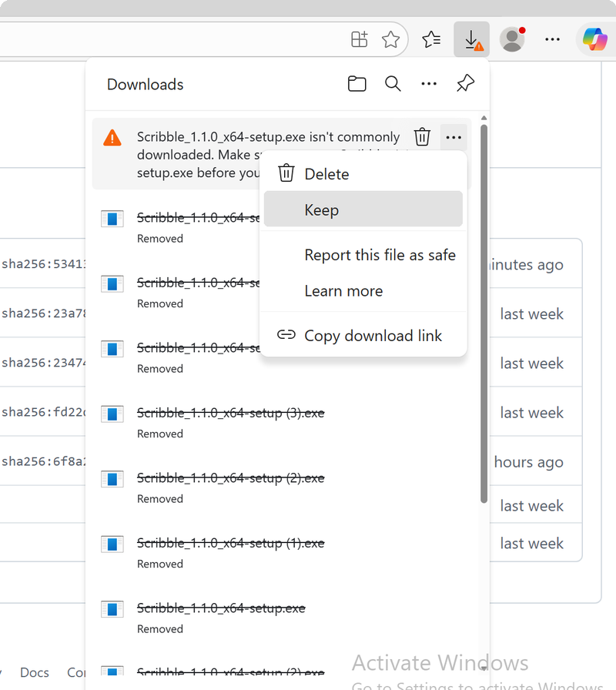616x690 pixels.
Task: Open the Favorites list icon
Action: 431,39
